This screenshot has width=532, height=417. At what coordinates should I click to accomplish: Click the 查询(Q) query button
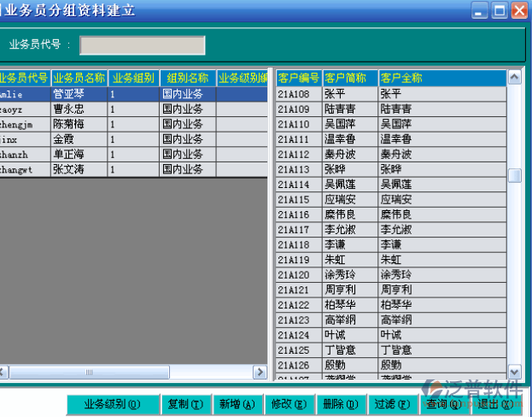443,404
